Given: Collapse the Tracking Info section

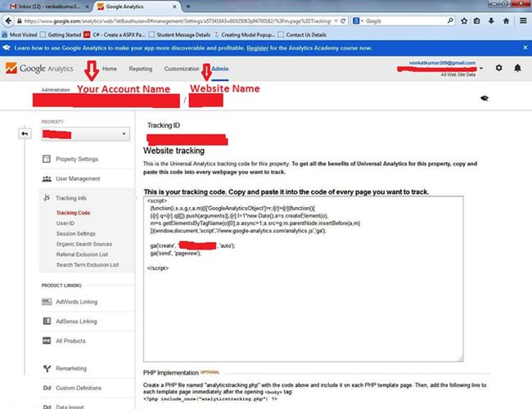Looking at the screenshot, I should tap(71, 198).
